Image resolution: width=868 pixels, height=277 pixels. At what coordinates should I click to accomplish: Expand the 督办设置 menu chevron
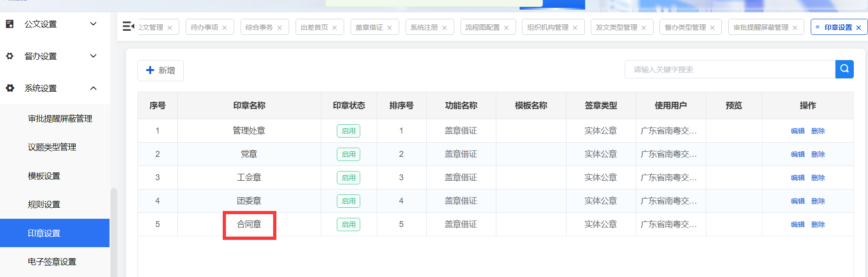click(93, 56)
